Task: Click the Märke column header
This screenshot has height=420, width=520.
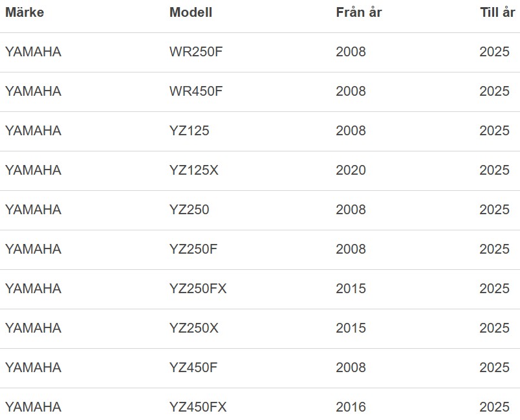Action: point(25,12)
